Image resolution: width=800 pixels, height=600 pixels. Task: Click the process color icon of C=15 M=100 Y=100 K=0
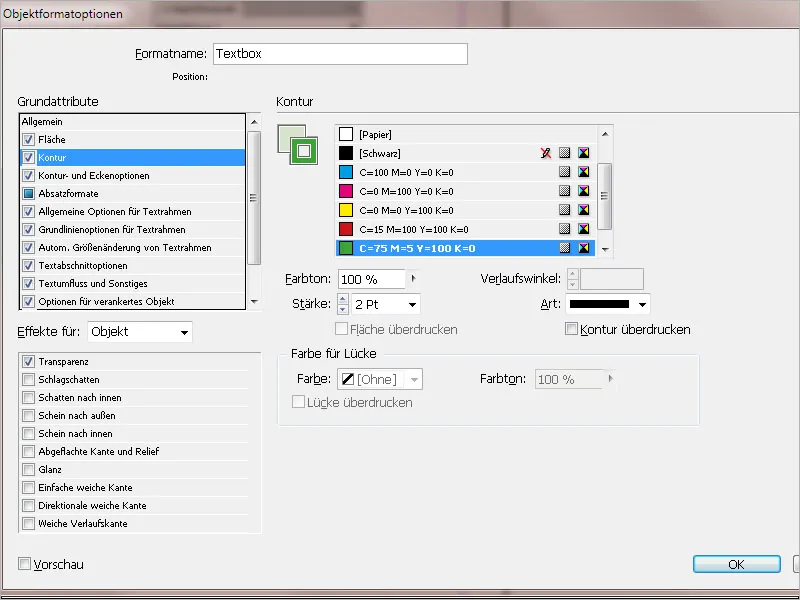point(564,229)
